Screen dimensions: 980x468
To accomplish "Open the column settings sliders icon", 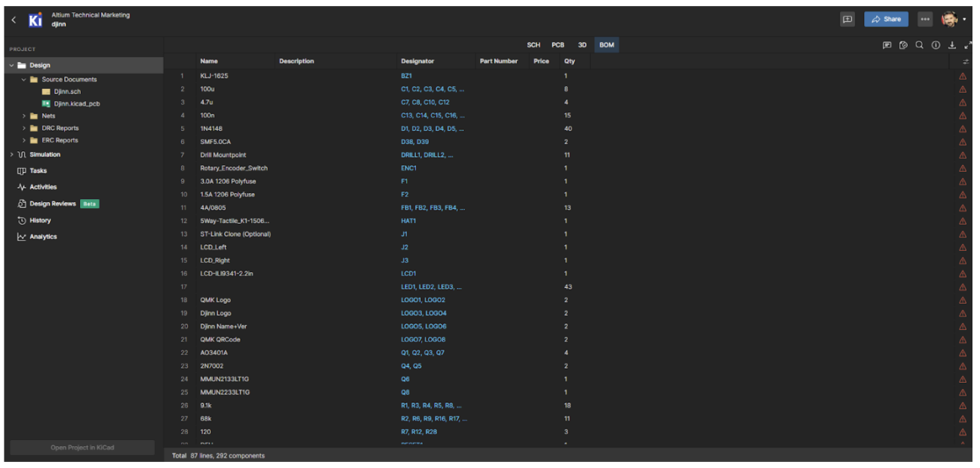I will coord(966,62).
